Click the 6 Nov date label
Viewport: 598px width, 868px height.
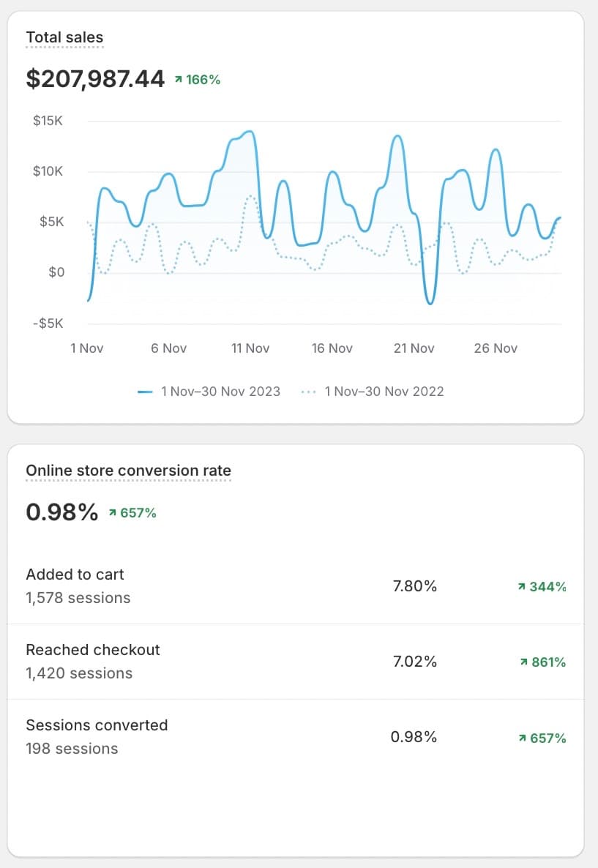tap(169, 348)
